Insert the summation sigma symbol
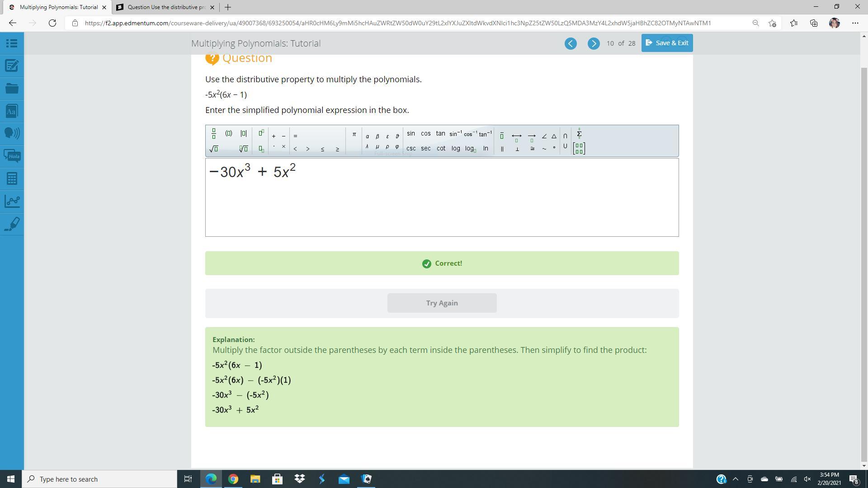Screen dimensions: 868x488 coord(579,133)
